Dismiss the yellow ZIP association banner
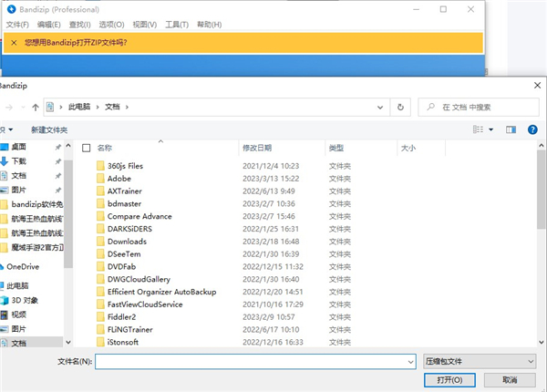The height and width of the screenshot is (392, 547). [14, 43]
